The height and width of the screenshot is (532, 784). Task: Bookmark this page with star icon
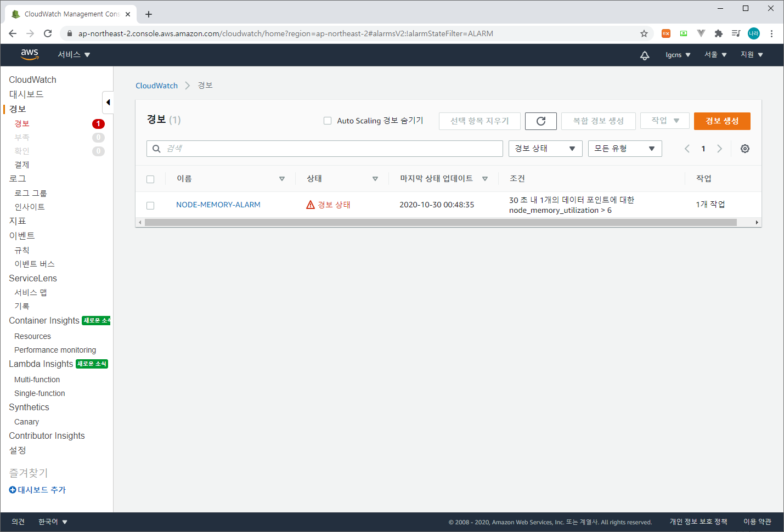click(x=644, y=33)
